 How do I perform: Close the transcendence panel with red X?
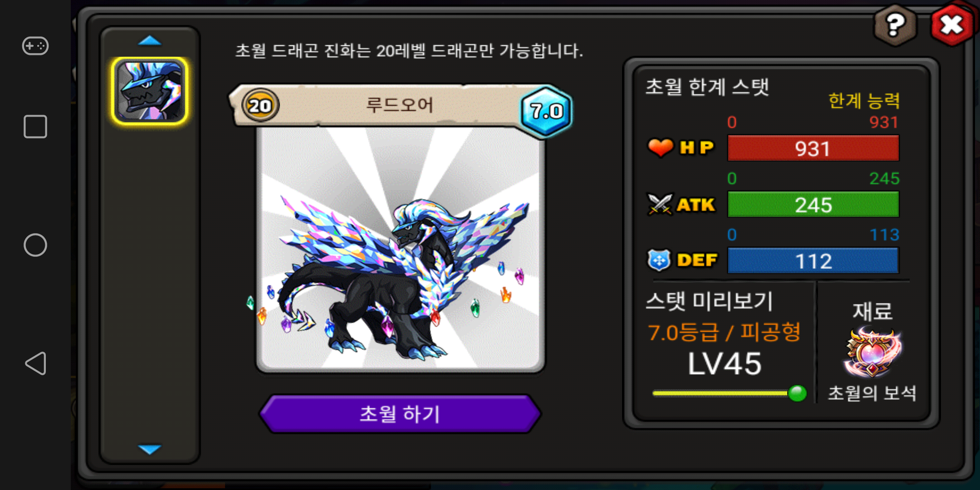point(952,24)
